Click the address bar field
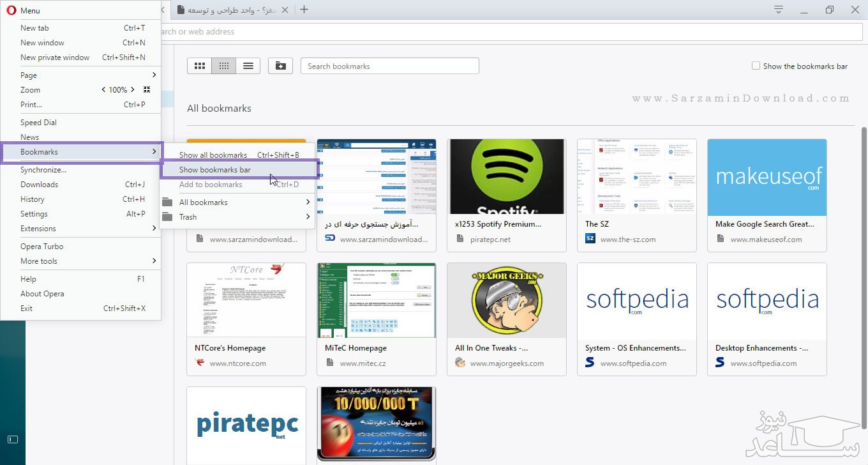The height and width of the screenshot is (465, 868). click(x=511, y=32)
